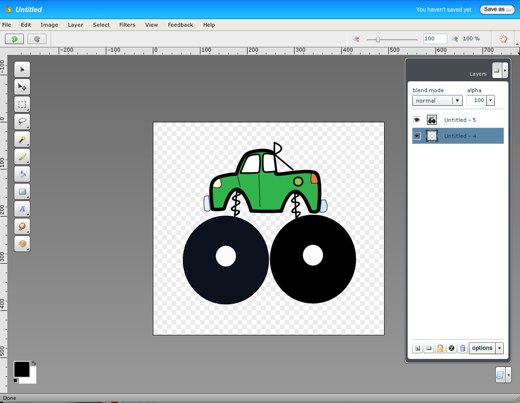
Task: Select the smudge/liquify tool
Action: tap(22, 226)
